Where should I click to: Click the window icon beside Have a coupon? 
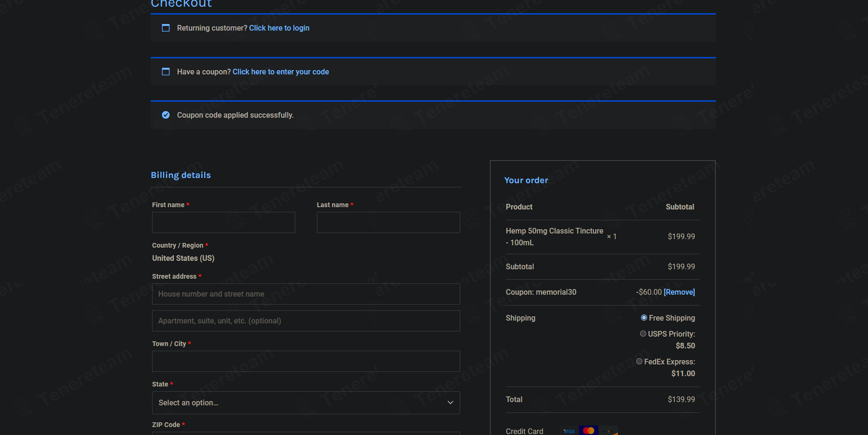coord(166,72)
